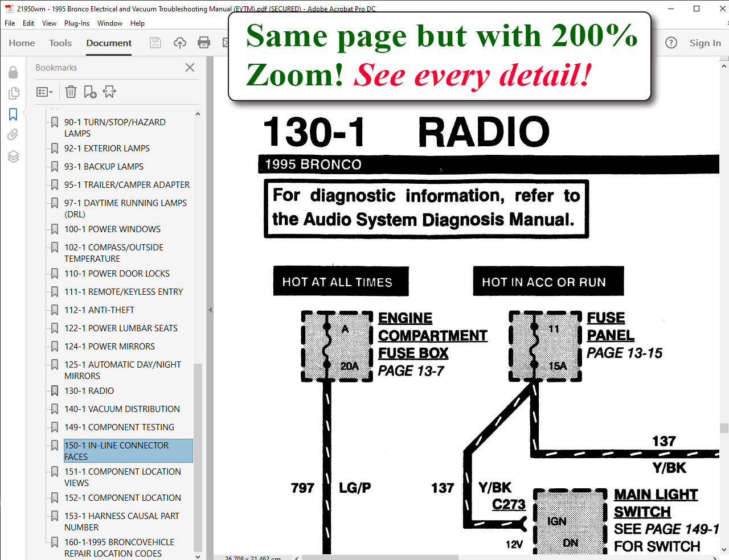Click the Sign In button
Screen dimensions: 729x560
coord(705,43)
